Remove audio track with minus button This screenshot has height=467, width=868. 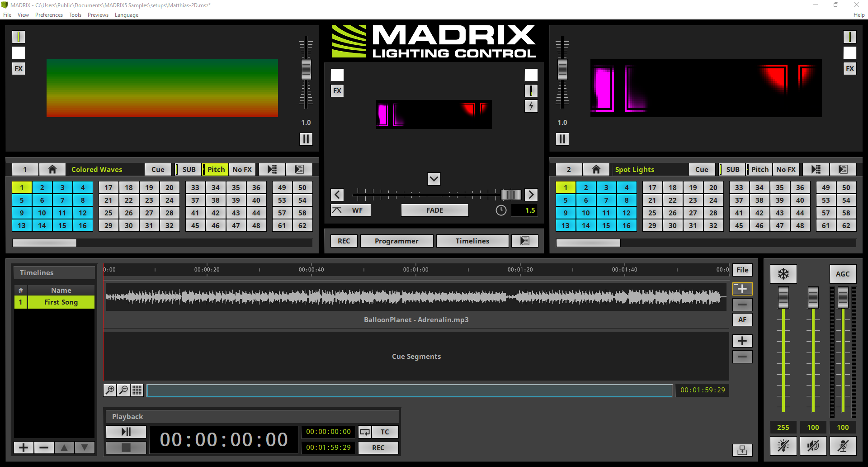[742, 305]
